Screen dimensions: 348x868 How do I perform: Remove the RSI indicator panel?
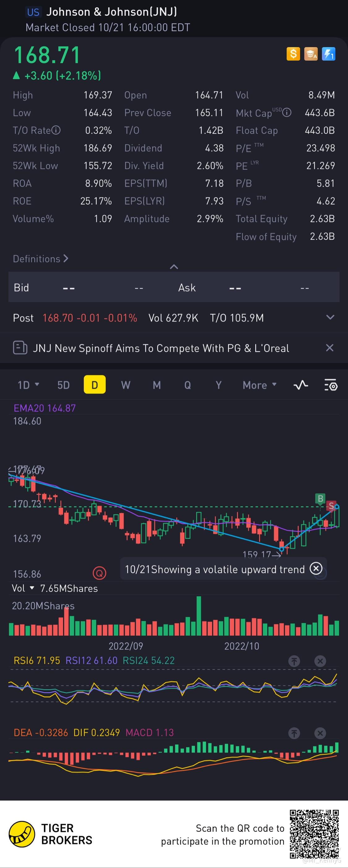coord(320,661)
